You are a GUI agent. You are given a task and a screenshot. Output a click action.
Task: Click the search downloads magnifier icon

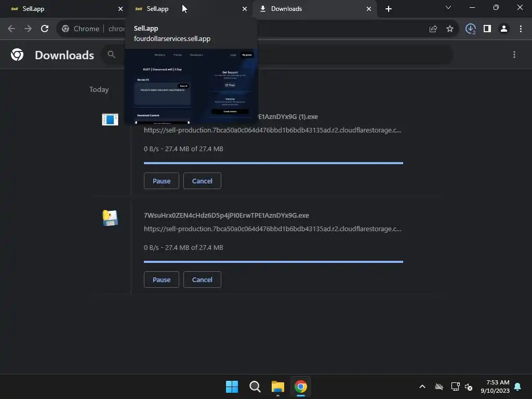point(111,54)
